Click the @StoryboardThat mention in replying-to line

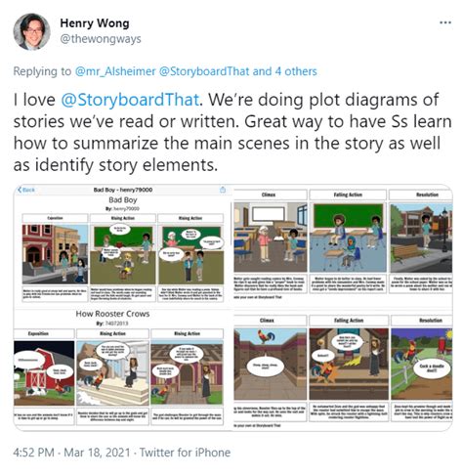[x=204, y=71]
